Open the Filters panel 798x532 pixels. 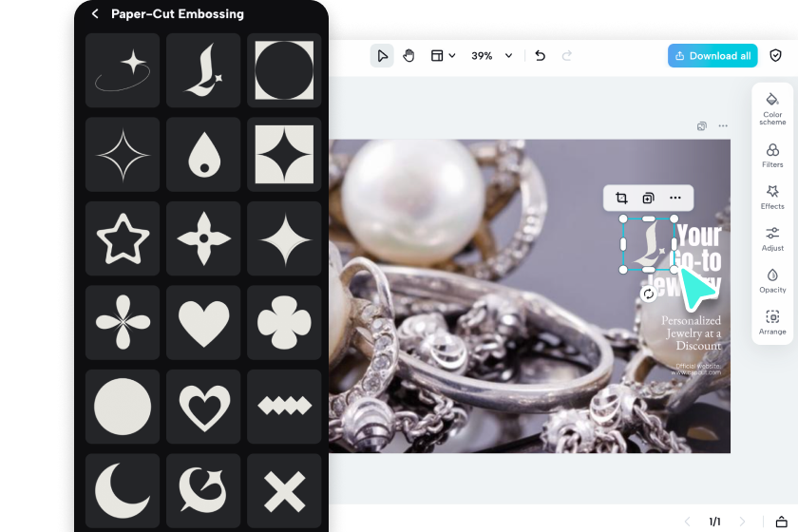point(772,155)
